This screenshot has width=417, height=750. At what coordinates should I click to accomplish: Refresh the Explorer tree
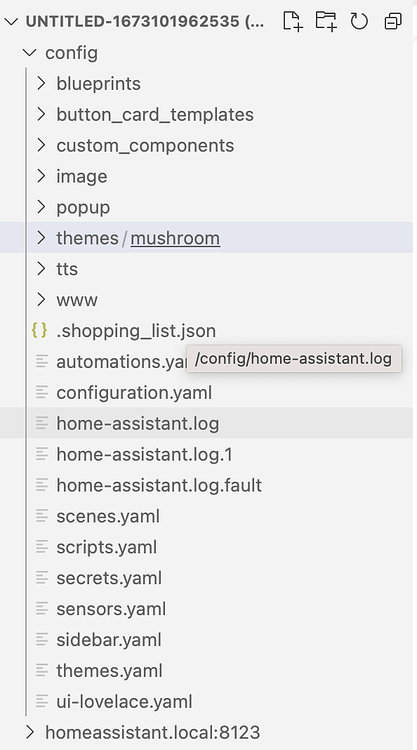(x=359, y=22)
